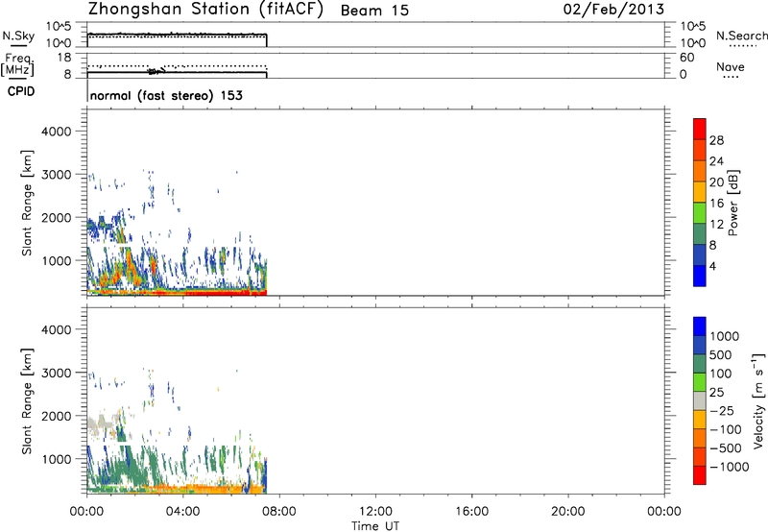Click the 18 tick on the frequency axis
The height and width of the screenshot is (532, 768).
point(64,58)
